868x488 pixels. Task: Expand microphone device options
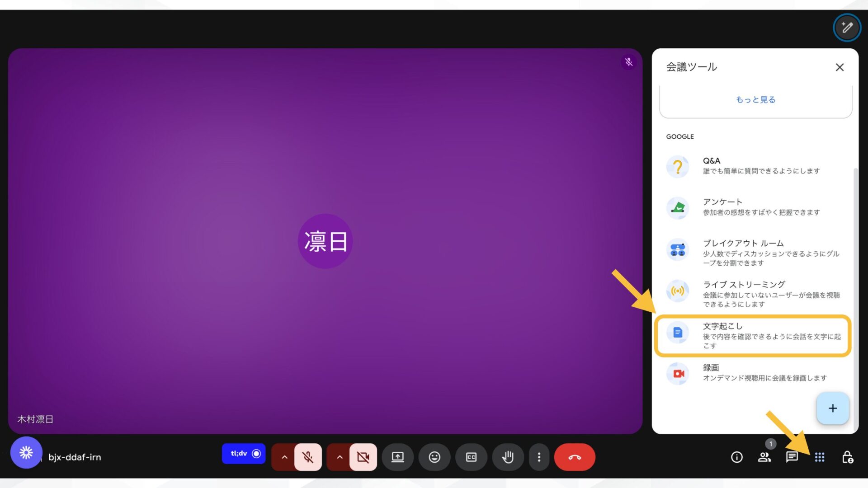(284, 457)
